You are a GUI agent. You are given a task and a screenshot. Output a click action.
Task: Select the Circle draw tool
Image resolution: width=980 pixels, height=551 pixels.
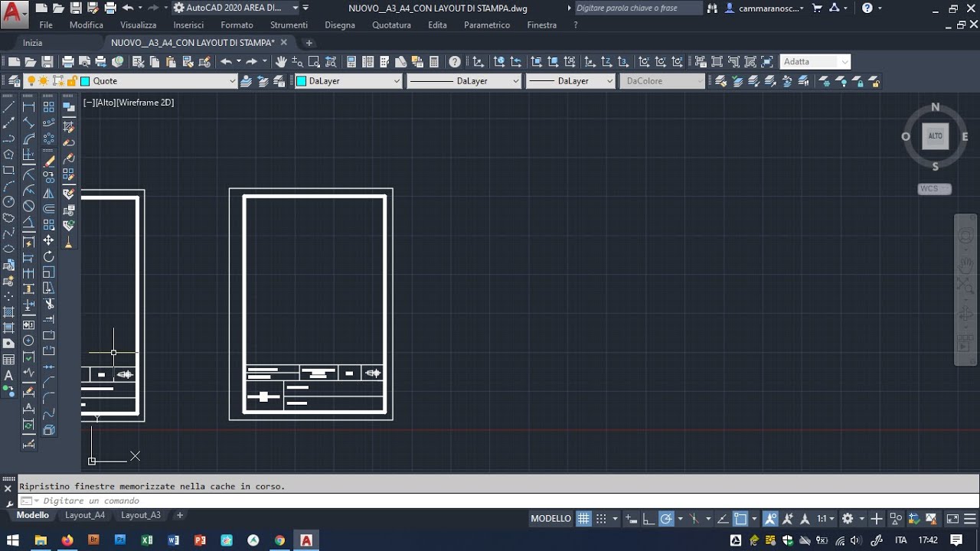click(x=8, y=202)
